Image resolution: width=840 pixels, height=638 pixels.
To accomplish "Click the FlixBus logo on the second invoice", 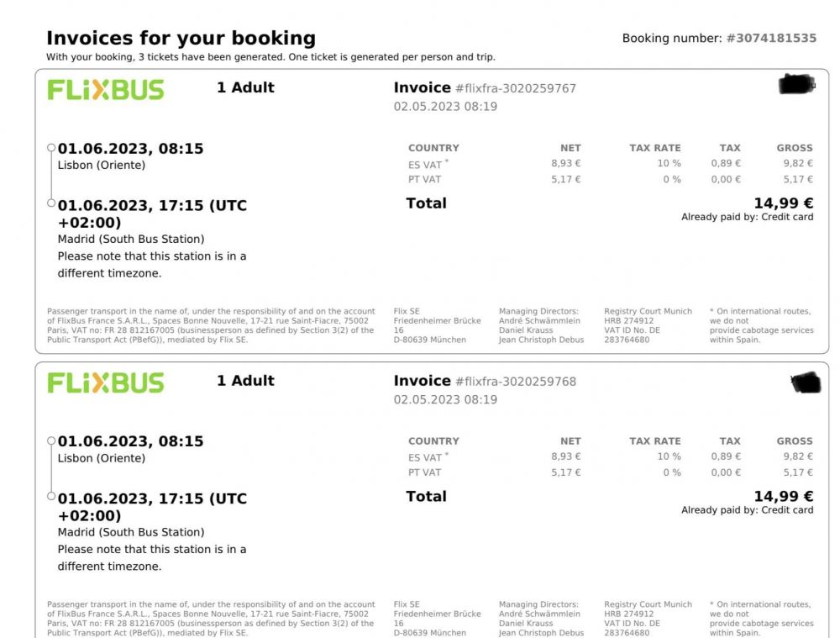I will 106,383.
